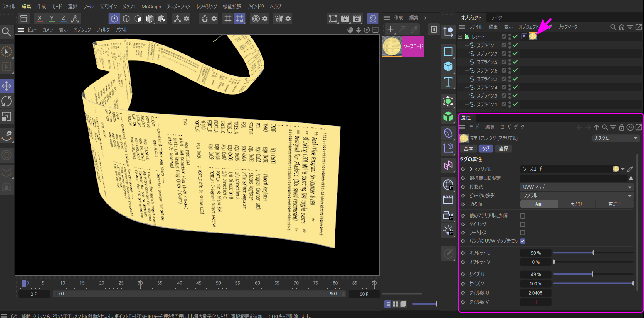Viewport: 644px width, 318px height.
Task: Open the MoGraph menu
Action: click(x=151, y=6)
